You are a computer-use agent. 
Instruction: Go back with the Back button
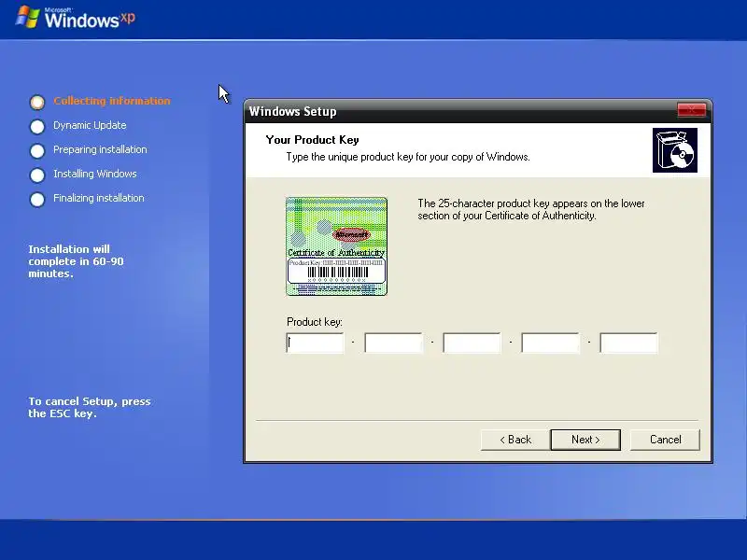point(515,440)
